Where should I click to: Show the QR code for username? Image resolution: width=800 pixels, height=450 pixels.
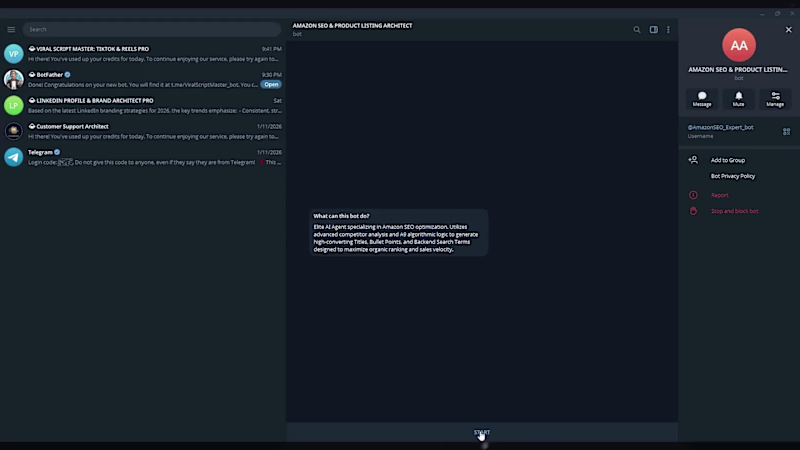786,132
